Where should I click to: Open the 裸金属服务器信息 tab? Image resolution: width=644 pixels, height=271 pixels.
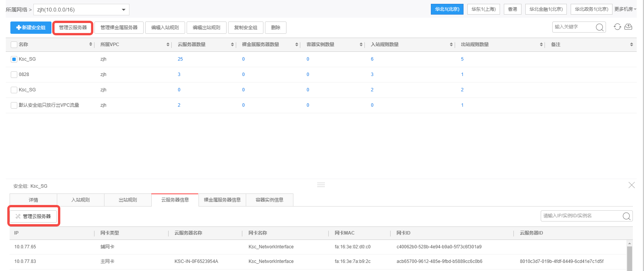[222, 200]
